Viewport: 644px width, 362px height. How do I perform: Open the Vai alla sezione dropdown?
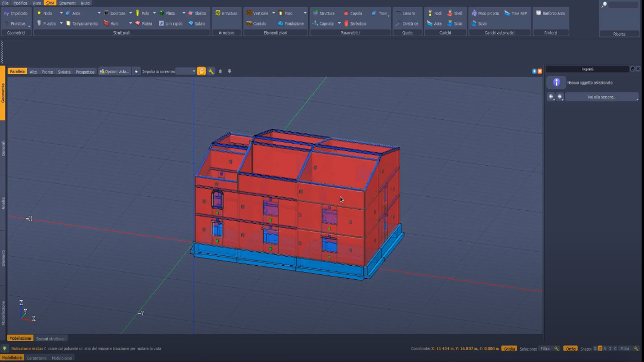(602, 97)
